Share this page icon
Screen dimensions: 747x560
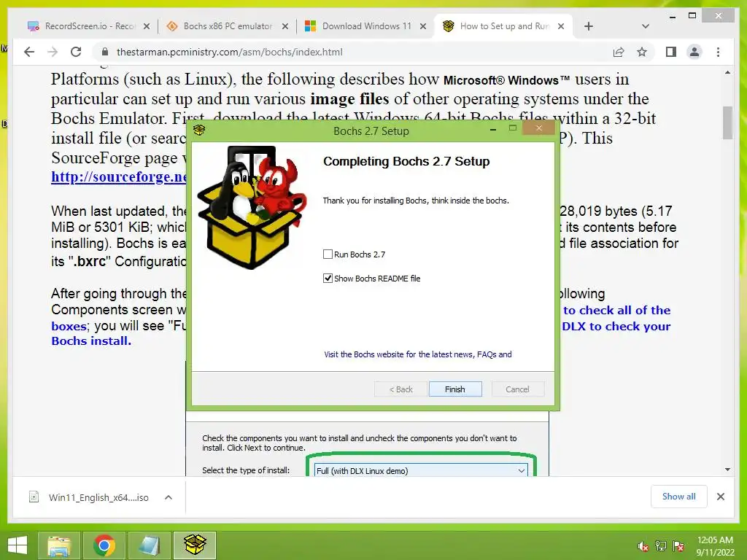point(619,52)
